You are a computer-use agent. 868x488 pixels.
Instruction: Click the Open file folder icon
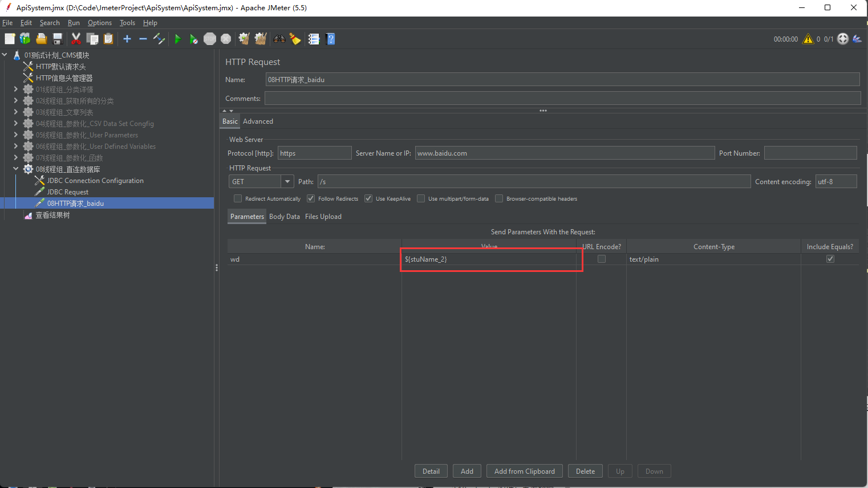click(42, 39)
